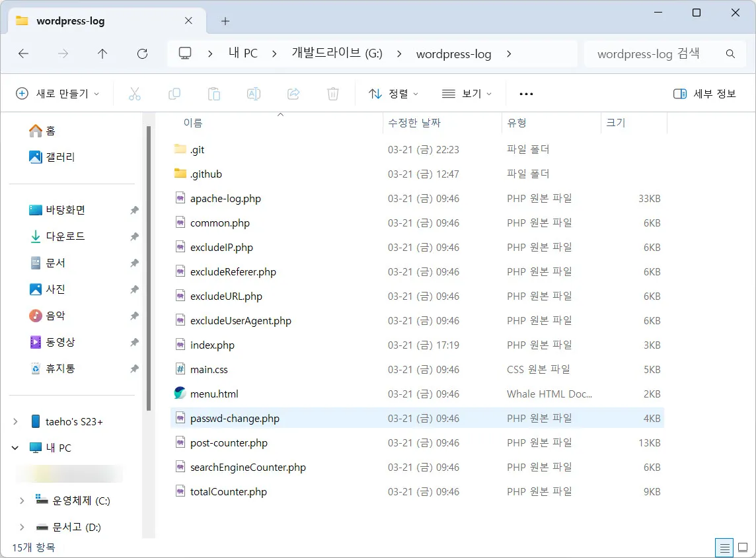
Task: Click the Delete icon in the toolbar
Action: tap(332, 93)
